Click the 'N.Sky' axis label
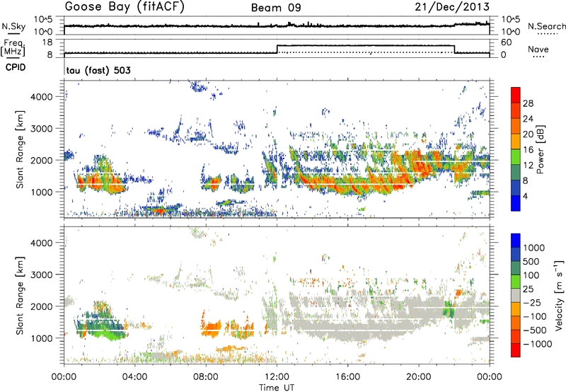 13,26
